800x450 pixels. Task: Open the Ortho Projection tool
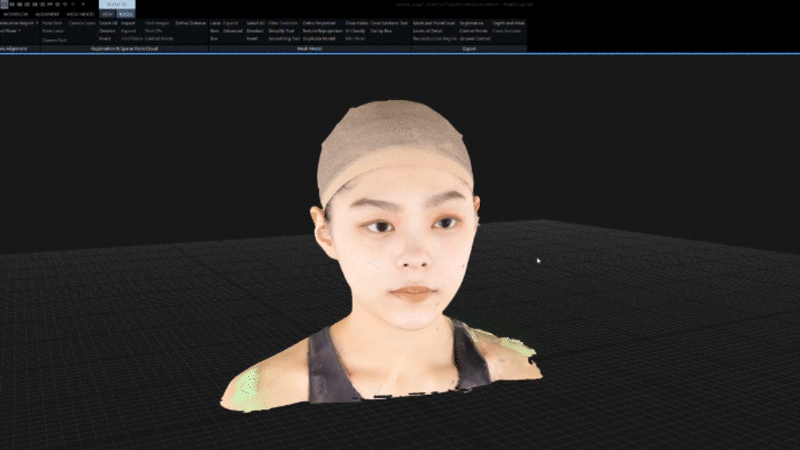coord(319,23)
